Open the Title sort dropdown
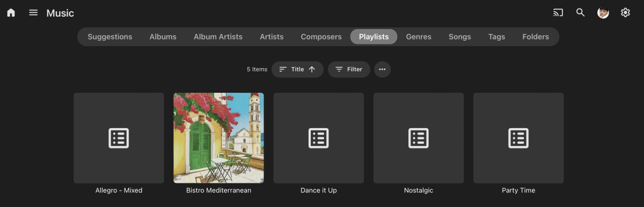 point(297,69)
